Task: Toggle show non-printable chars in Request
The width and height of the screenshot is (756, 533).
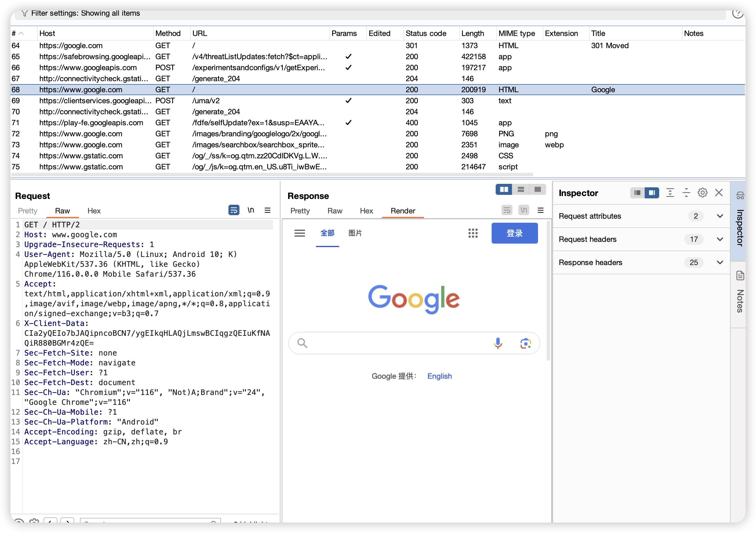Action: [250, 210]
